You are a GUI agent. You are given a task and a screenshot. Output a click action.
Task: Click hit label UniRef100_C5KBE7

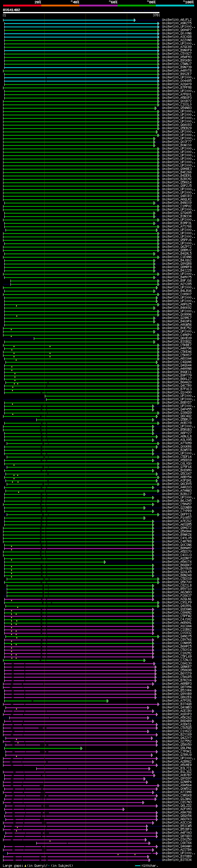177,345
